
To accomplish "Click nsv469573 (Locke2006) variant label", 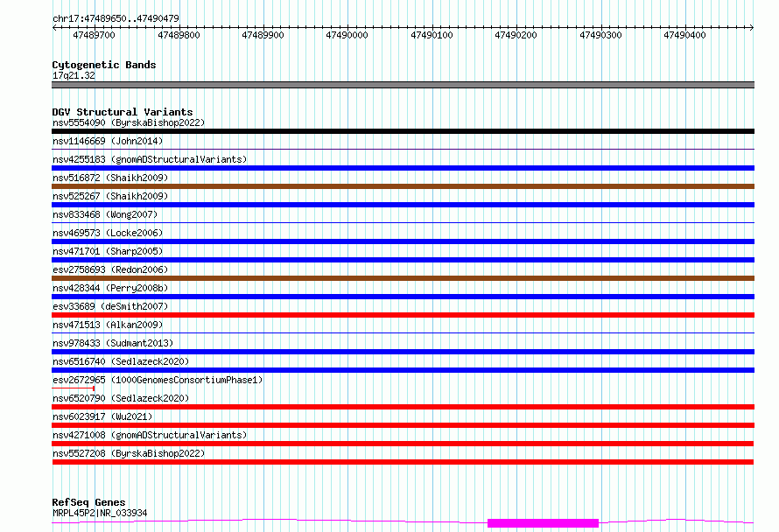I will (x=108, y=233).
